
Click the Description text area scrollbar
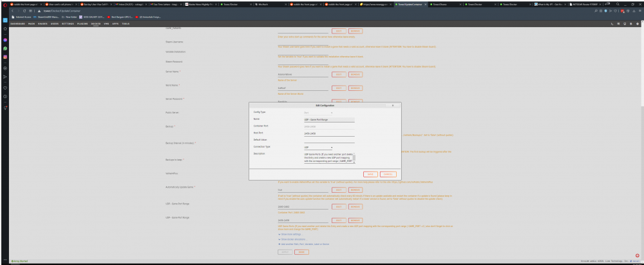354,158
